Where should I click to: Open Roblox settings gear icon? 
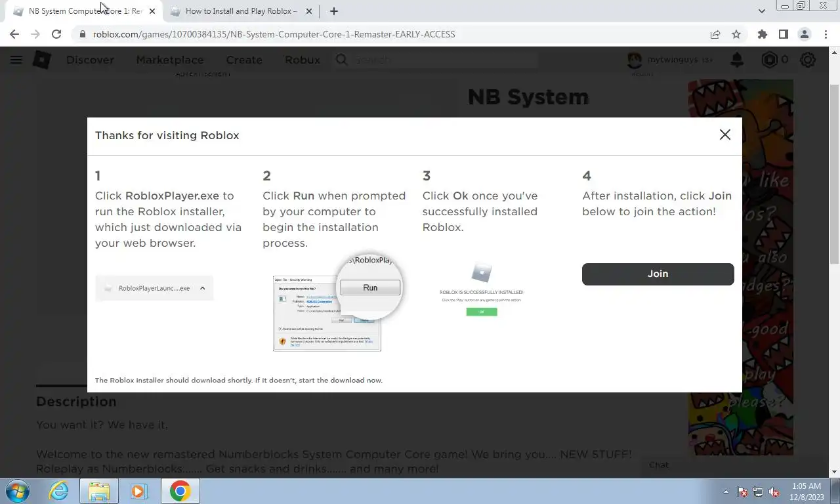(x=808, y=60)
